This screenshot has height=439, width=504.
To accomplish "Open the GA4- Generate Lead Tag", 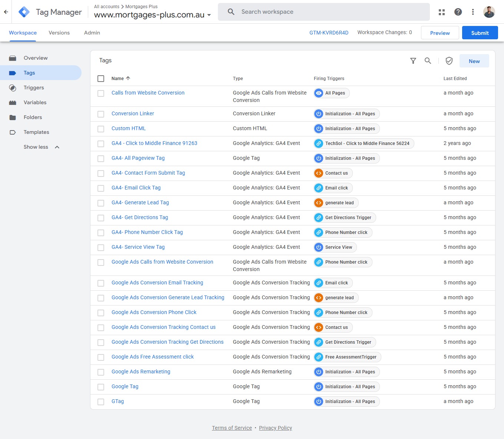I will point(140,202).
